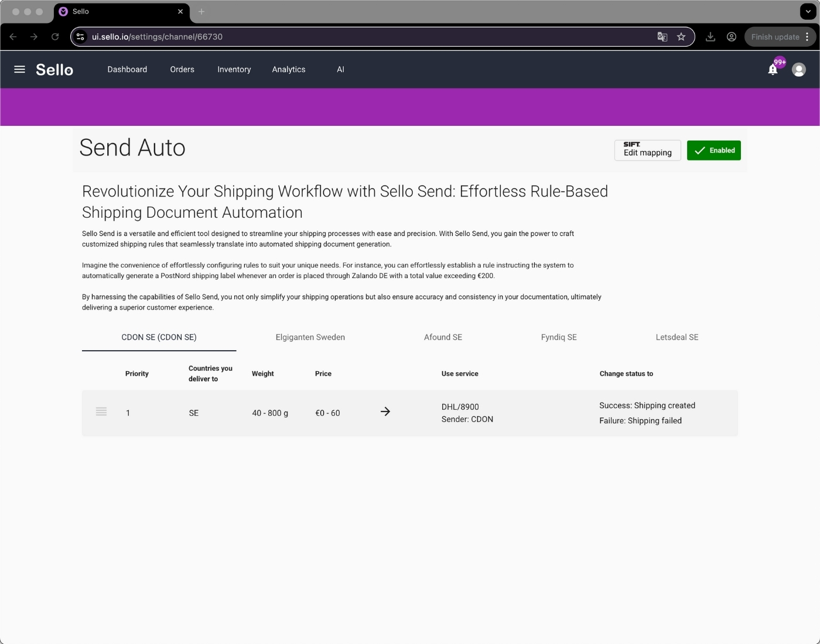
Task: Switch to Elgiganten Sweden tab
Action: tap(310, 337)
